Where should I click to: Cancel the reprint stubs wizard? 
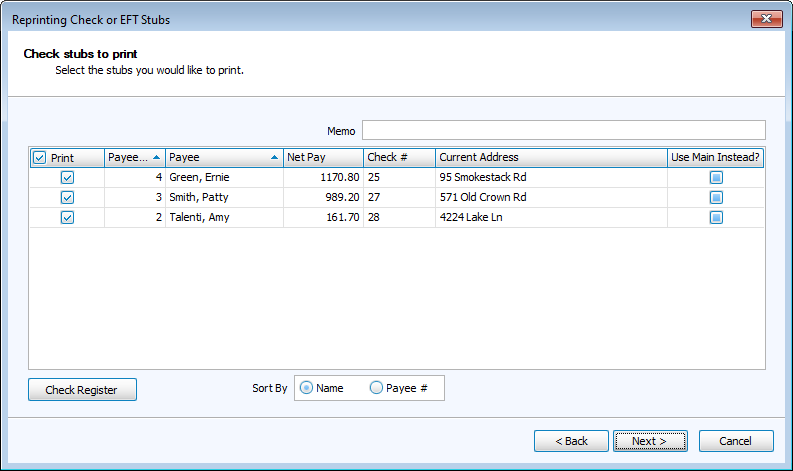tap(735, 441)
